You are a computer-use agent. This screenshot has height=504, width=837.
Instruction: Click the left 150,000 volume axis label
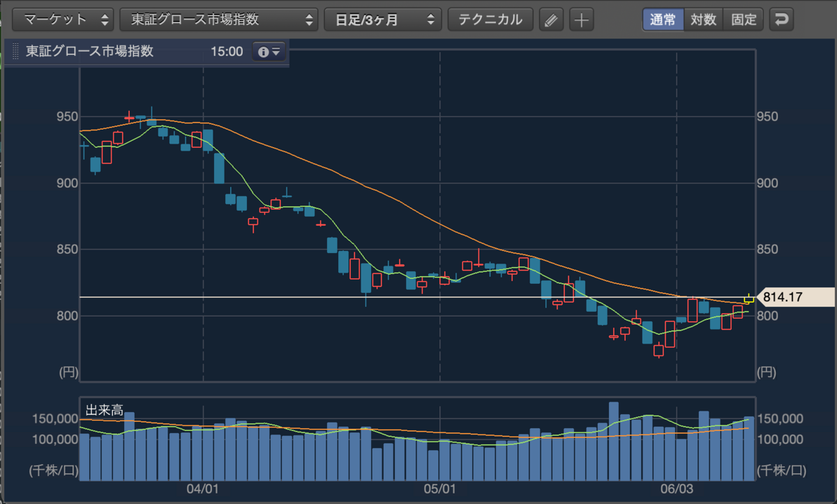[x=54, y=419]
